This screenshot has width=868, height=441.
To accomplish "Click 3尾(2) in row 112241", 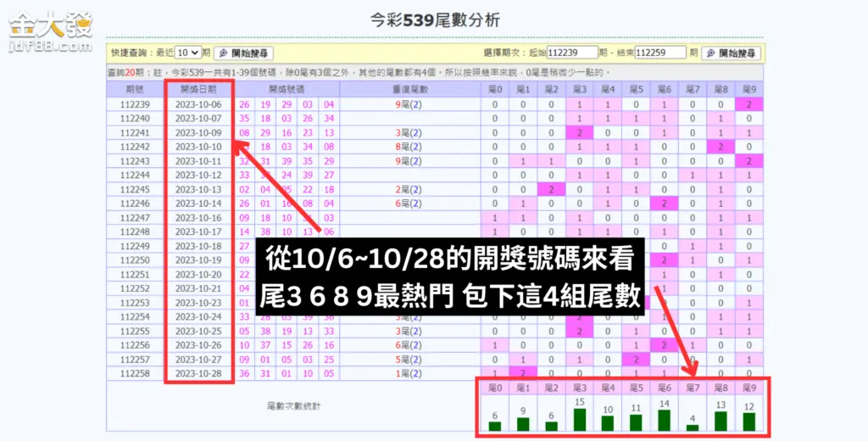I will (409, 133).
